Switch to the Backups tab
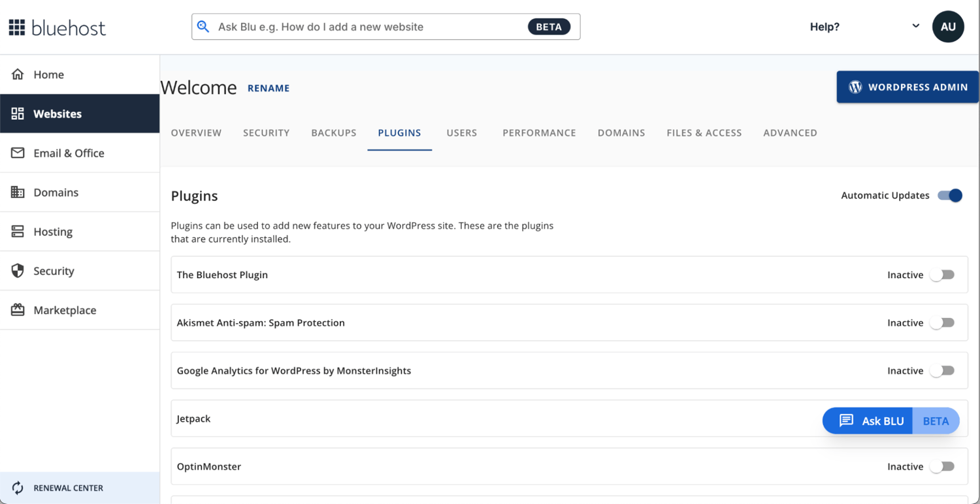Screen dimensions: 980x504 coord(334,133)
